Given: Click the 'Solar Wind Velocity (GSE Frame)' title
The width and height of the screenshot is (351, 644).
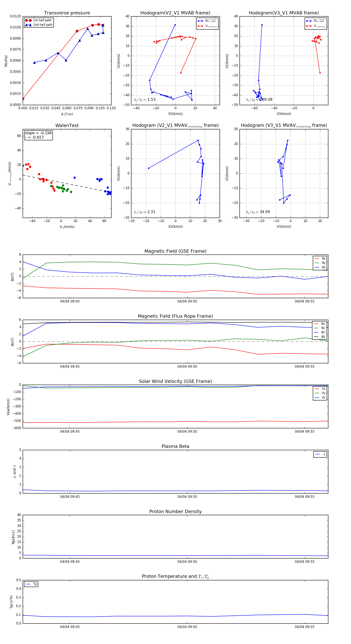Looking at the screenshot, I should point(175,381).
